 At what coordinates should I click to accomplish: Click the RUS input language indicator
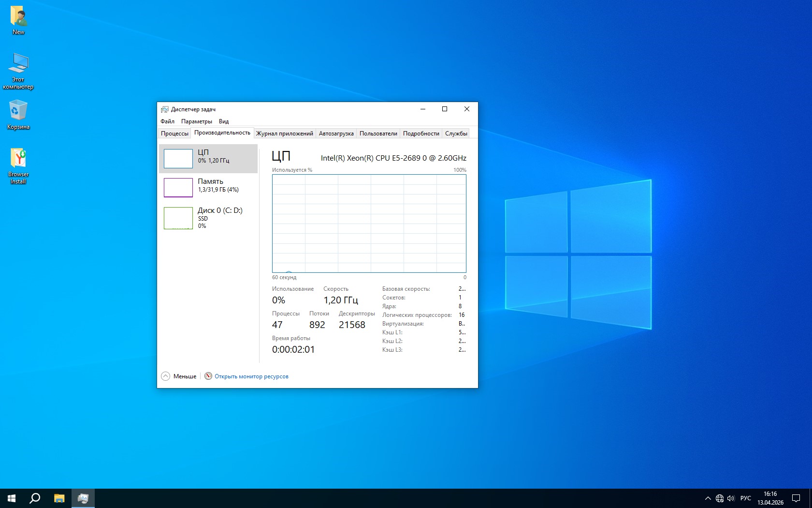[x=746, y=498]
